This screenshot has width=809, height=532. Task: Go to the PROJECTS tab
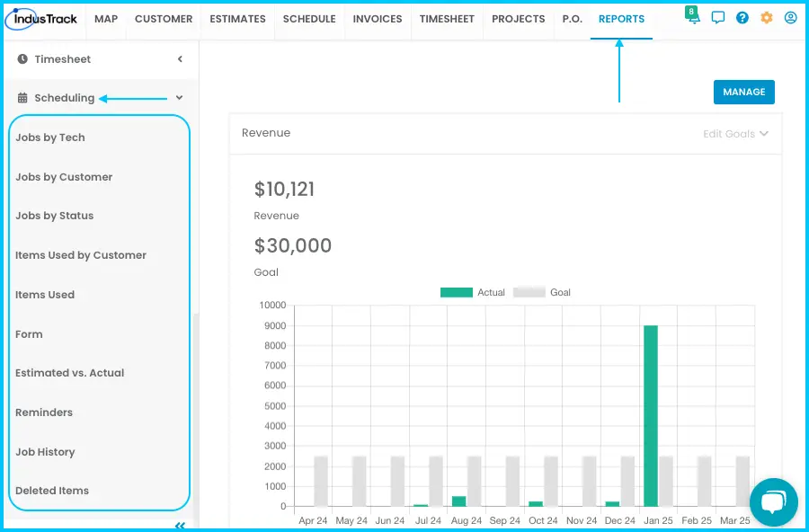[519, 19]
